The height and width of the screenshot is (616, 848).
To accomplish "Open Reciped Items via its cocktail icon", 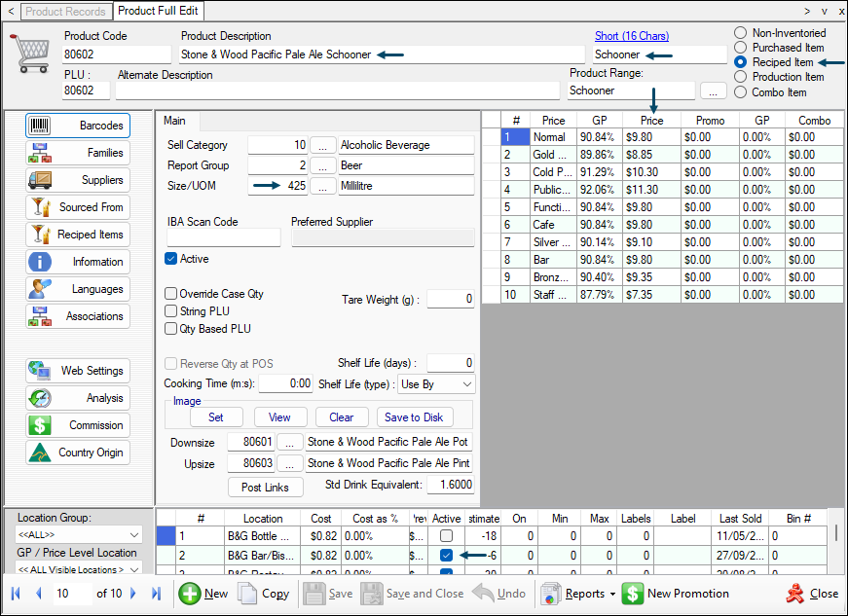I will pos(40,235).
